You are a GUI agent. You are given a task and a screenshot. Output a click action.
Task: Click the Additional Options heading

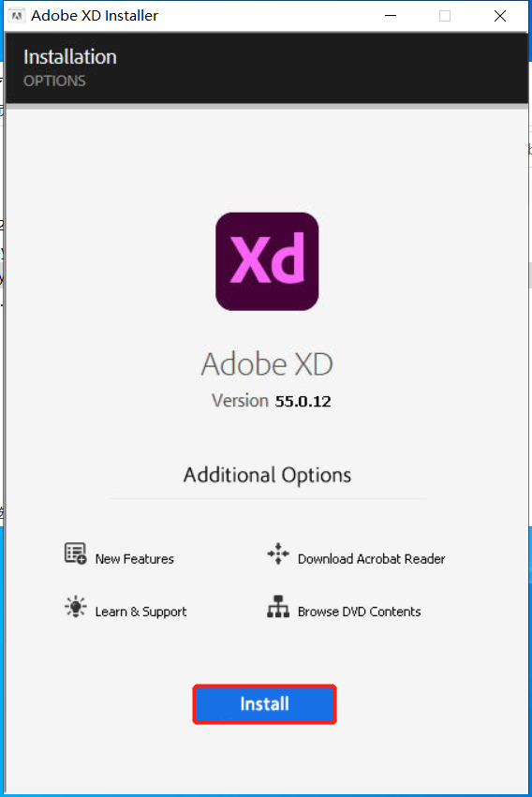point(267,475)
